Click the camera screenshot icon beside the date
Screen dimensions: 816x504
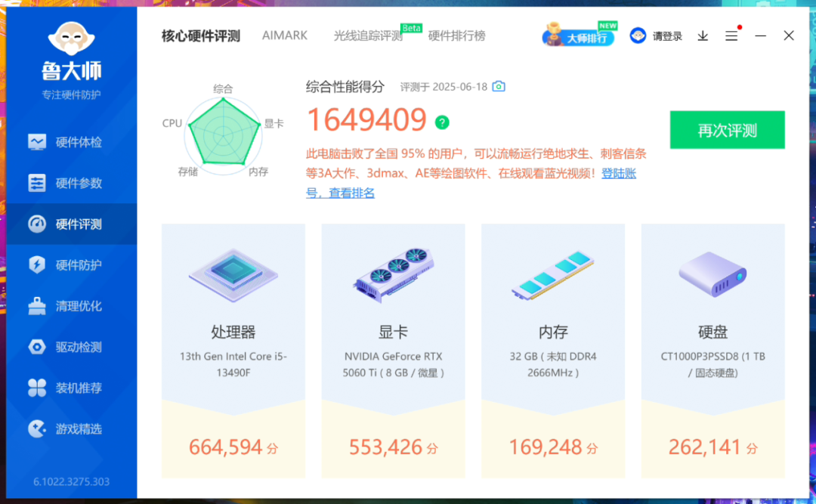499,86
